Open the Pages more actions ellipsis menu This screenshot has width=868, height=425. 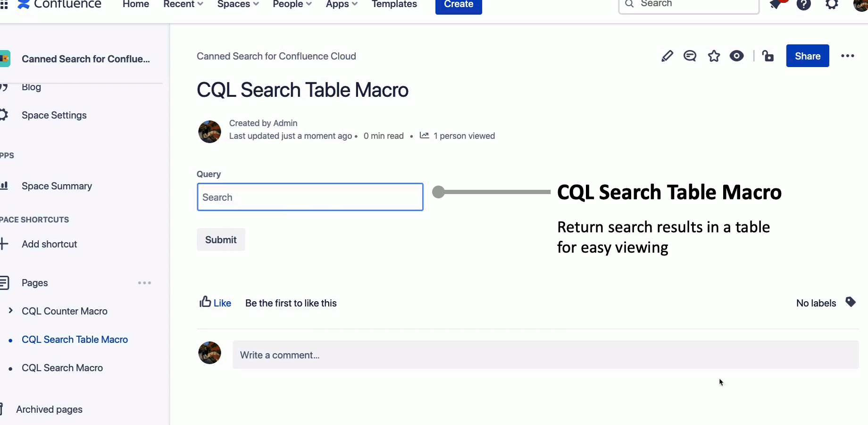click(144, 283)
